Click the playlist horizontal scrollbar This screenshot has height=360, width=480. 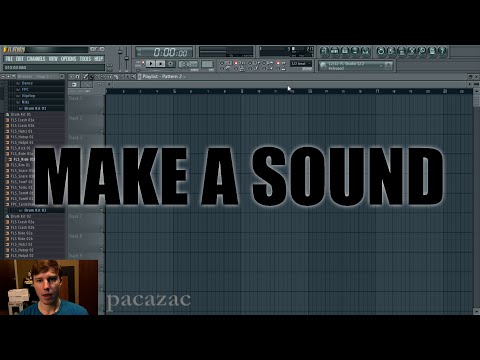288,84
